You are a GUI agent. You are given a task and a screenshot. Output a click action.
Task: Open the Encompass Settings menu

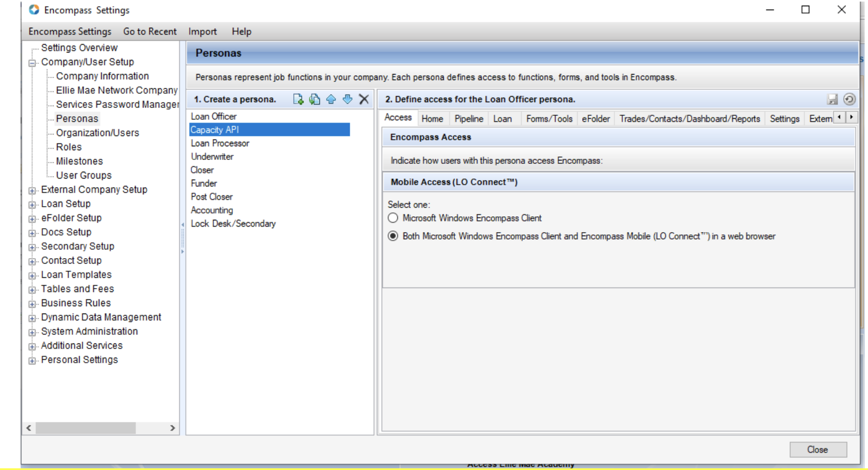click(x=70, y=32)
